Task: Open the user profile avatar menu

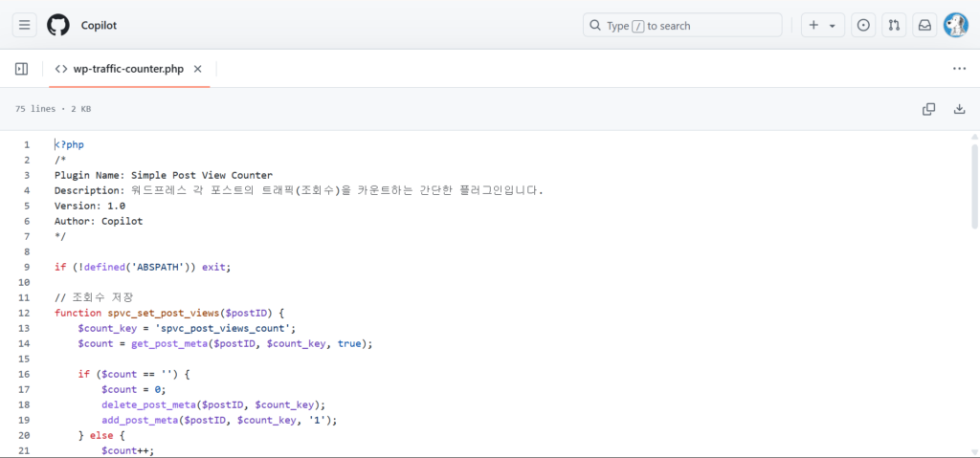Action: (x=955, y=25)
